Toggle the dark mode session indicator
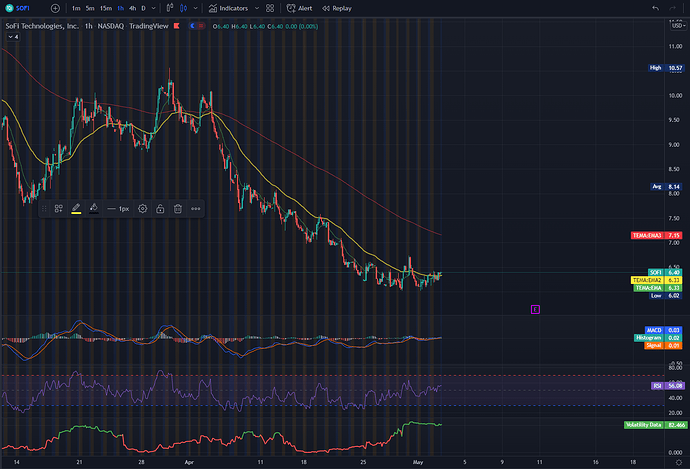This screenshot has height=469, width=690. pyautogui.click(x=192, y=26)
